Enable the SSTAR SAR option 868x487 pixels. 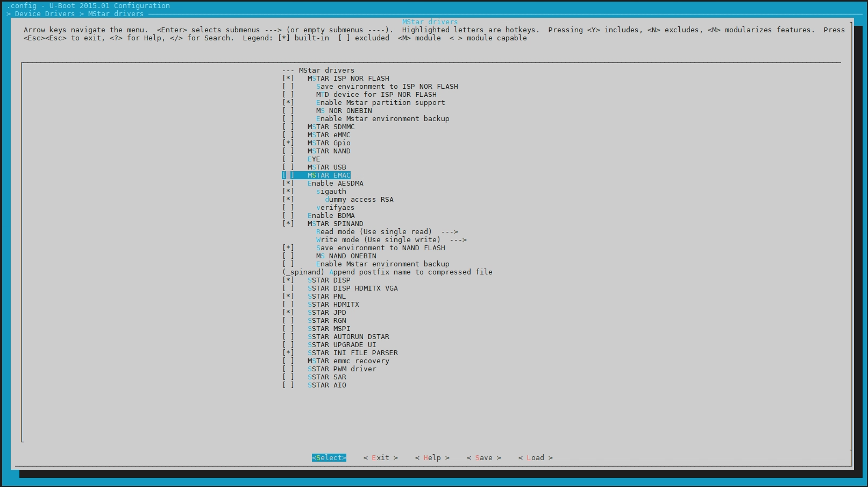314,377
